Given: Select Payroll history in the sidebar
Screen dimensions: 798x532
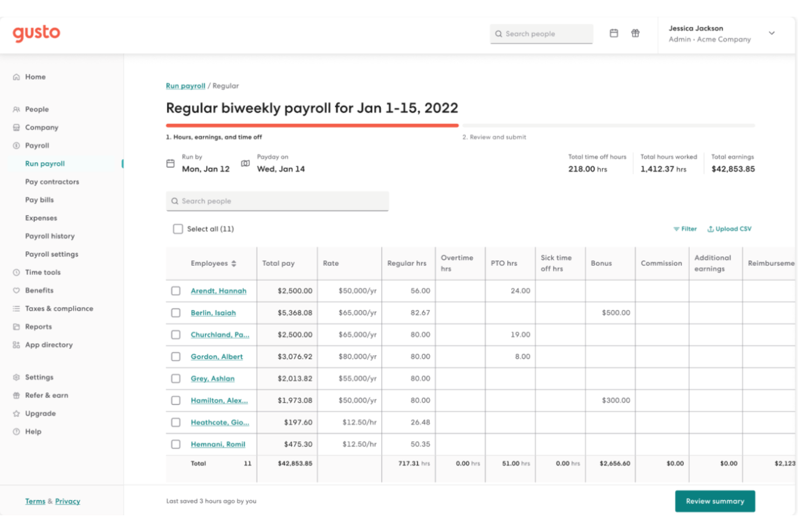Looking at the screenshot, I should pyautogui.click(x=50, y=236).
